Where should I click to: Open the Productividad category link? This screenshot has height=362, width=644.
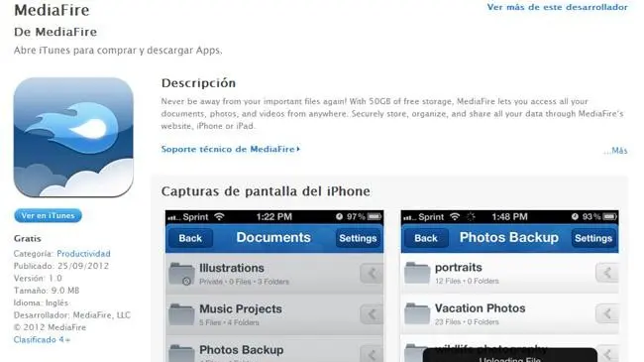tap(83, 254)
